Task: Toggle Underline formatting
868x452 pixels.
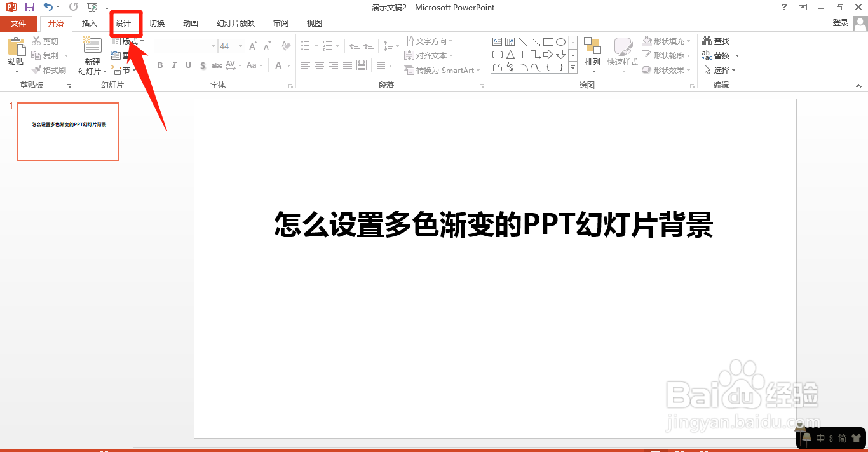Action: 188,65
